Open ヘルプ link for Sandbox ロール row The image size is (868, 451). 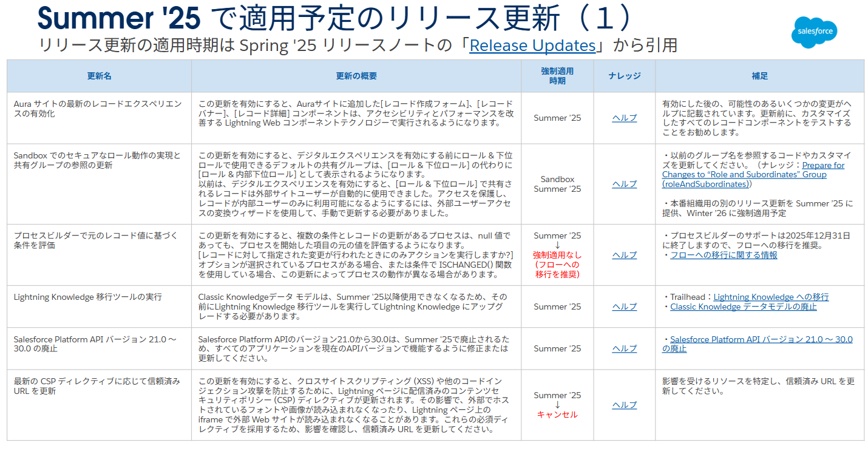tap(624, 184)
